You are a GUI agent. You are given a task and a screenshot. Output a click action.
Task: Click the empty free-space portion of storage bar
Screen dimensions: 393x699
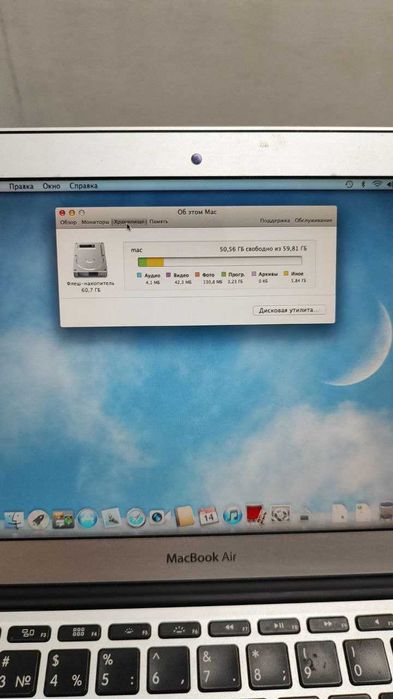coord(233,261)
